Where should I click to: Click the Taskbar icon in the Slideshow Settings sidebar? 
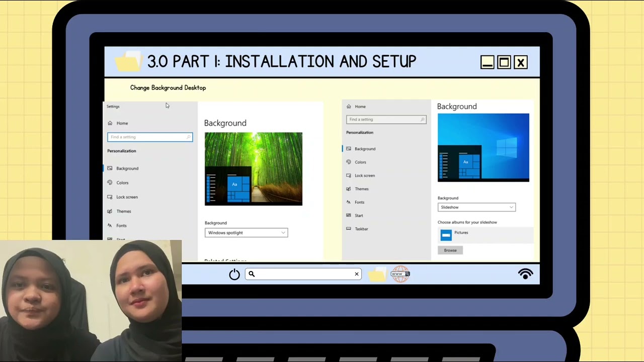[349, 229]
